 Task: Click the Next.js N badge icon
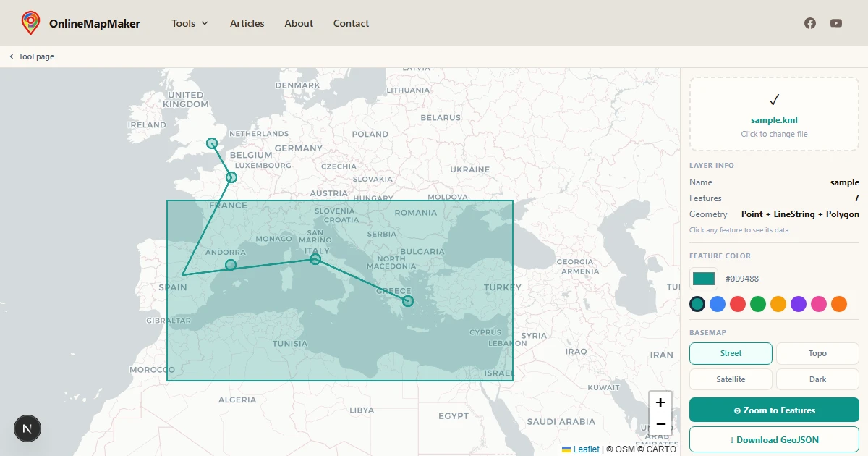click(27, 428)
